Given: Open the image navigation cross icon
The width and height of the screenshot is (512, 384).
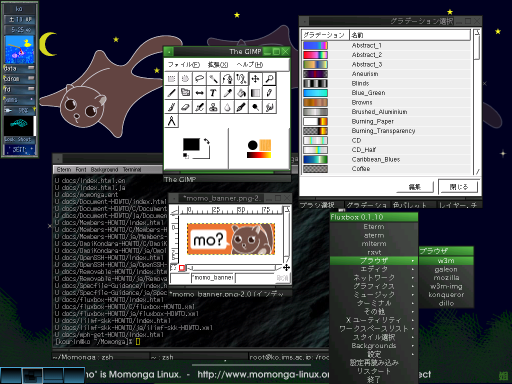Looking at the screenshot, I should [x=286, y=268].
